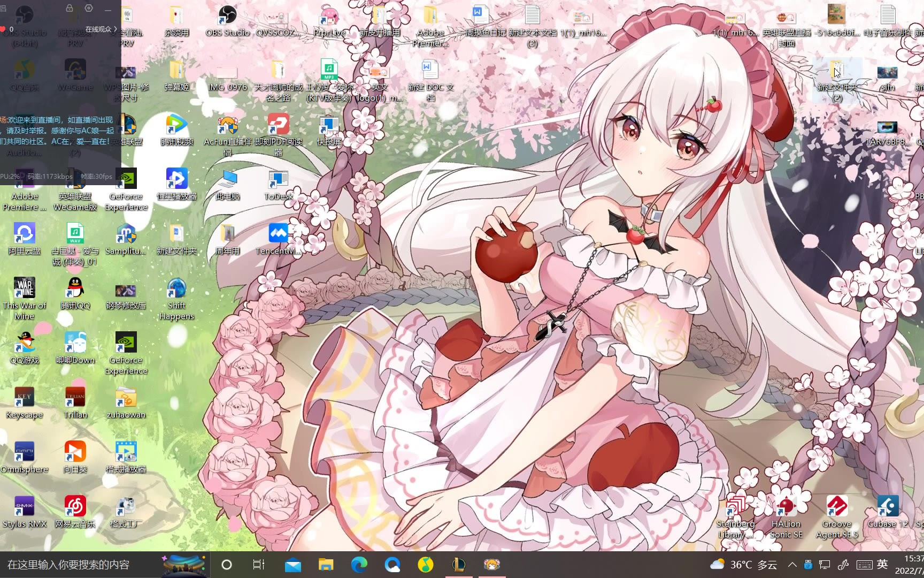The image size is (924, 578).
Task: Open the 新建 DOC 文档 file
Action: [x=430, y=81]
